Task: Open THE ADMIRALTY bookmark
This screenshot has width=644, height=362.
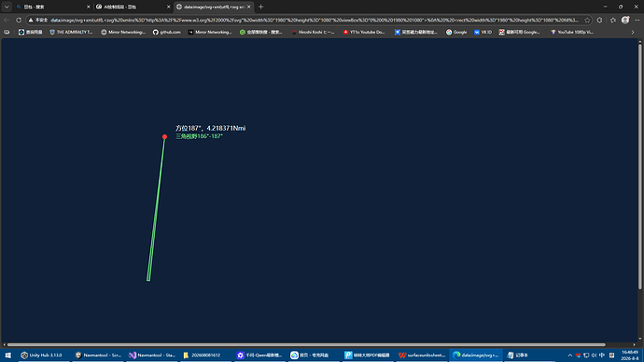Action: click(71, 32)
